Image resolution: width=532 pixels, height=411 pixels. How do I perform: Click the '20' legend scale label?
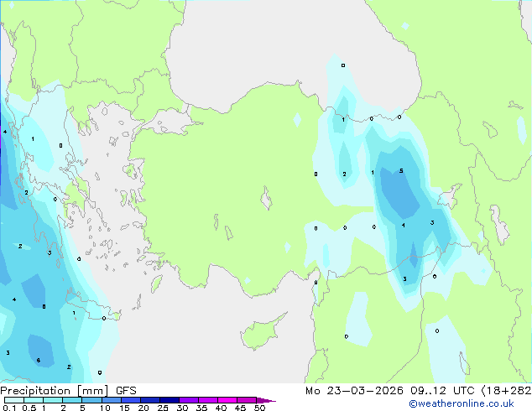click(x=143, y=408)
